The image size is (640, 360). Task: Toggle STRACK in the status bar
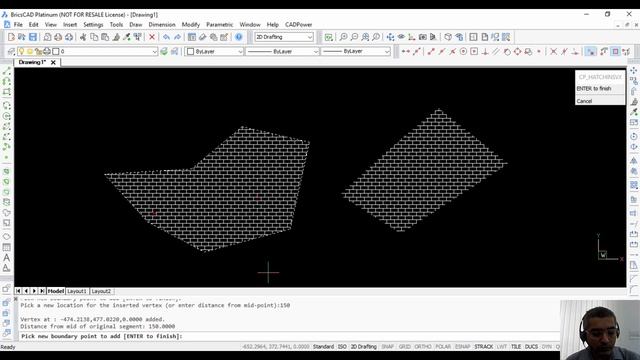[484, 347]
